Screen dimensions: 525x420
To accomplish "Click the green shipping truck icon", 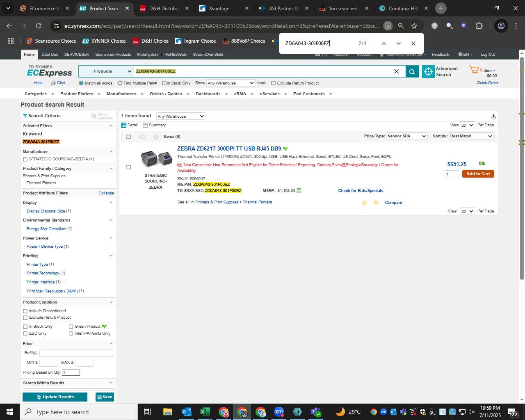I will tap(482, 164).
